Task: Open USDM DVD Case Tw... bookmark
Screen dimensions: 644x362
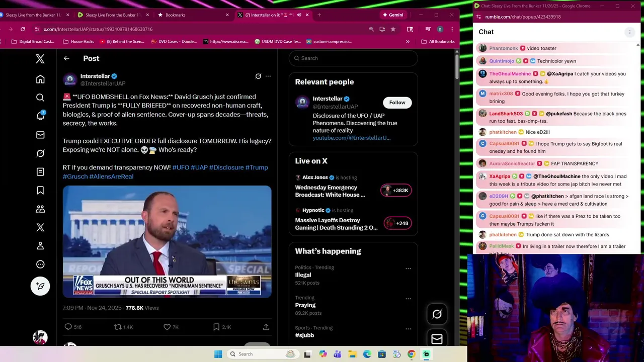Action: (277, 42)
